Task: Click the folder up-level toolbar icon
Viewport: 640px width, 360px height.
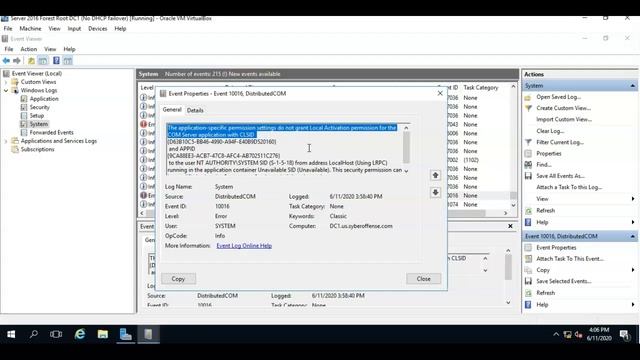Action: [x=31, y=61]
